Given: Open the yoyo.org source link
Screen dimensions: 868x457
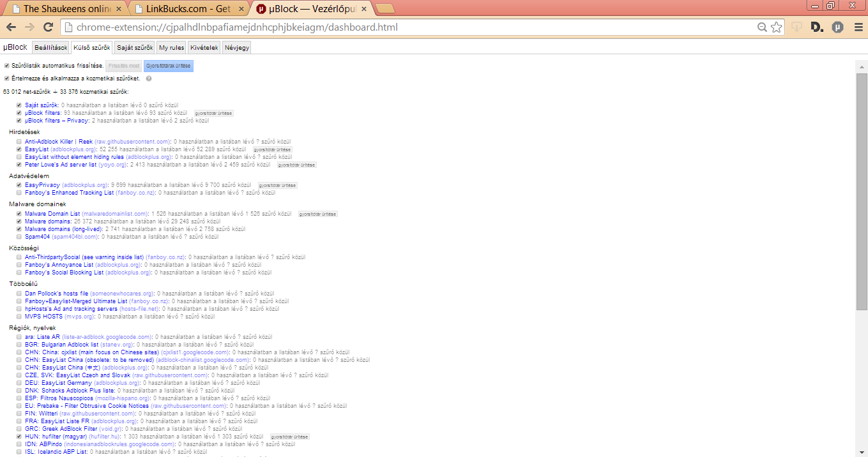Looking at the screenshot, I should 112,165.
